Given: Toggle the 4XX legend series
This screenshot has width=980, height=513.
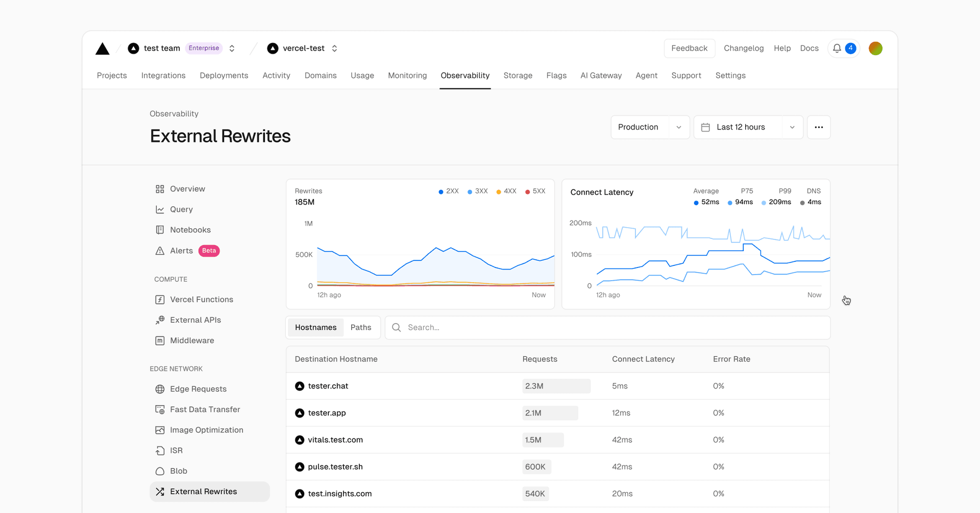Looking at the screenshot, I should pyautogui.click(x=506, y=191).
